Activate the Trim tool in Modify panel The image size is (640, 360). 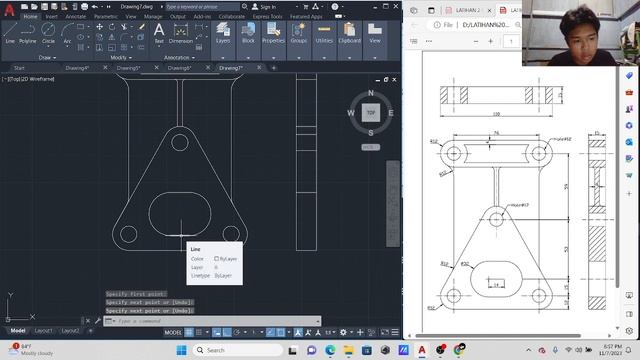click(124, 27)
